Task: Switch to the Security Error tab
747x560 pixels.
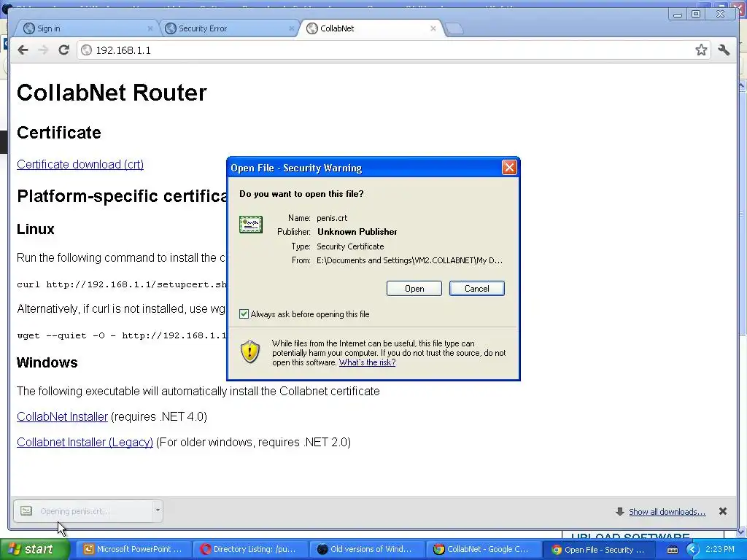Action: (228, 28)
